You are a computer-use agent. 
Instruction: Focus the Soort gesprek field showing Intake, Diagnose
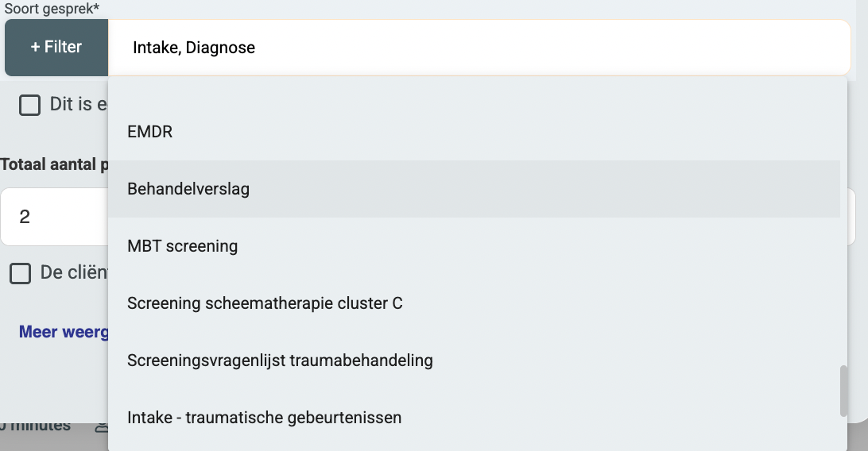479,48
